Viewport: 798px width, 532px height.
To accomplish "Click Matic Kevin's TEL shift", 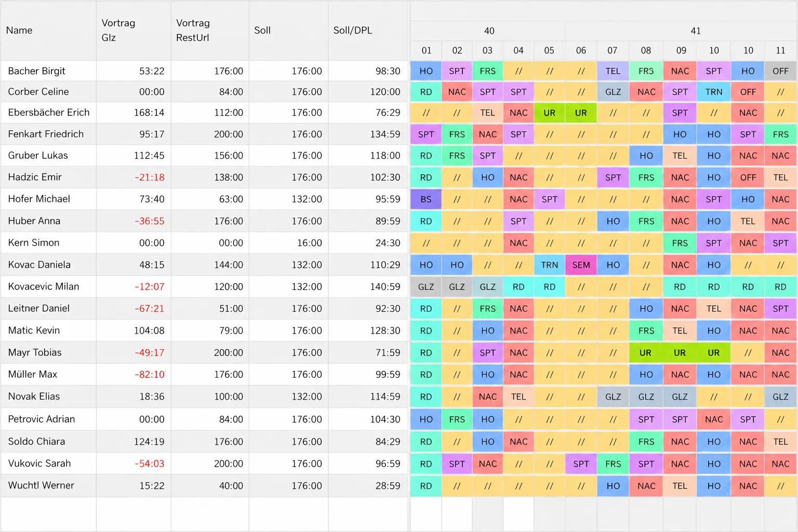I will pyautogui.click(x=680, y=331).
